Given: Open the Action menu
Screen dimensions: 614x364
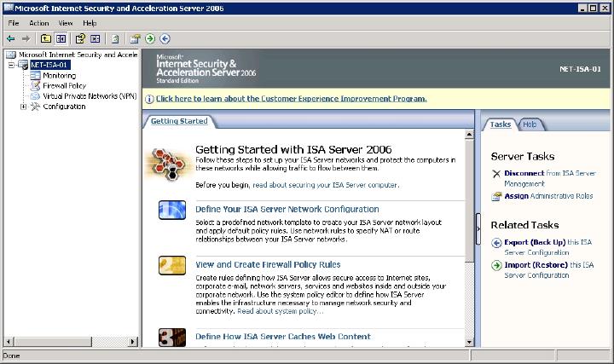Looking at the screenshot, I should click(38, 23).
